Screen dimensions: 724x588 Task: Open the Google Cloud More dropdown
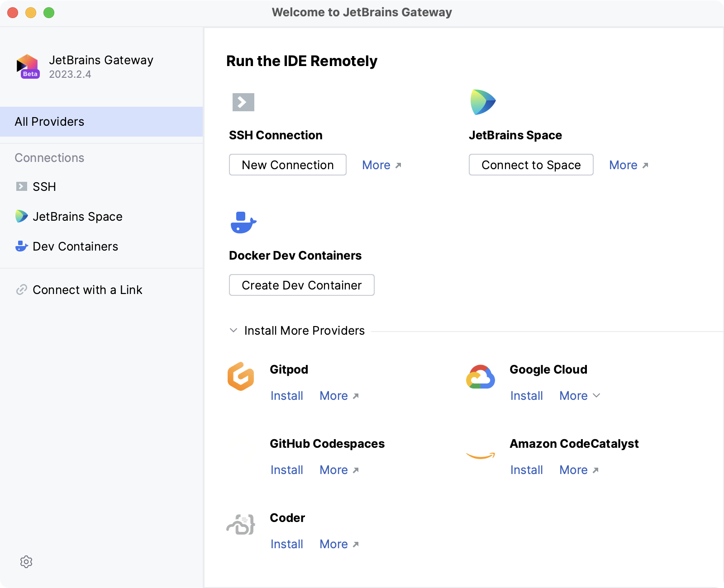(x=580, y=396)
